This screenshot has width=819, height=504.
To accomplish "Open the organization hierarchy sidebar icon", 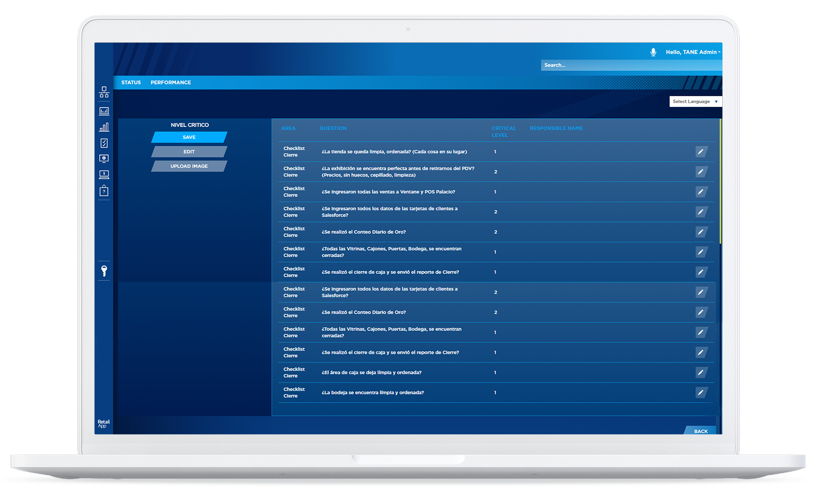I will pyautogui.click(x=104, y=92).
